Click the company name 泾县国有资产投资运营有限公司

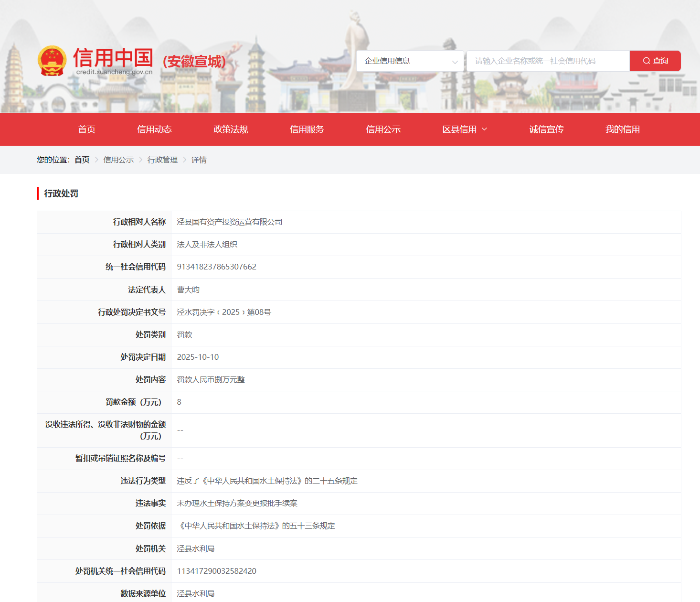point(230,222)
